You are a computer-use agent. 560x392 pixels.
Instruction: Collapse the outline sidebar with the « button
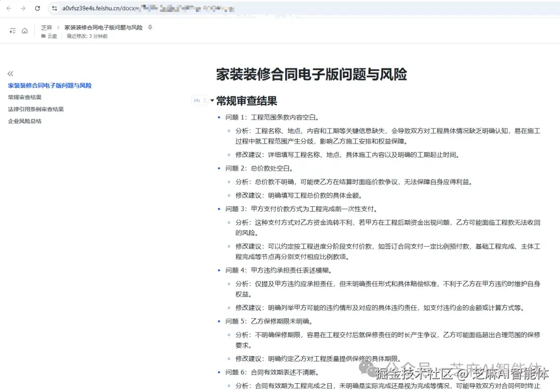click(x=10, y=74)
